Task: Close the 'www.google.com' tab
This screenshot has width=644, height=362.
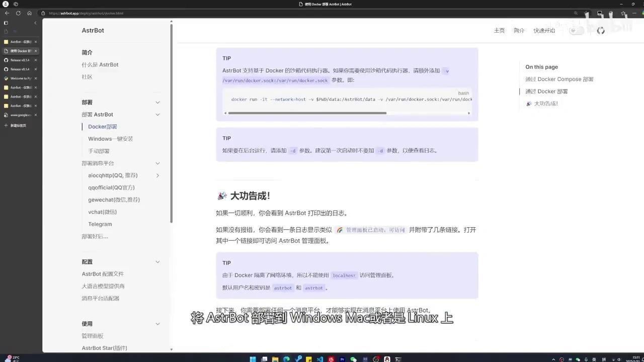Action: click(35, 115)
